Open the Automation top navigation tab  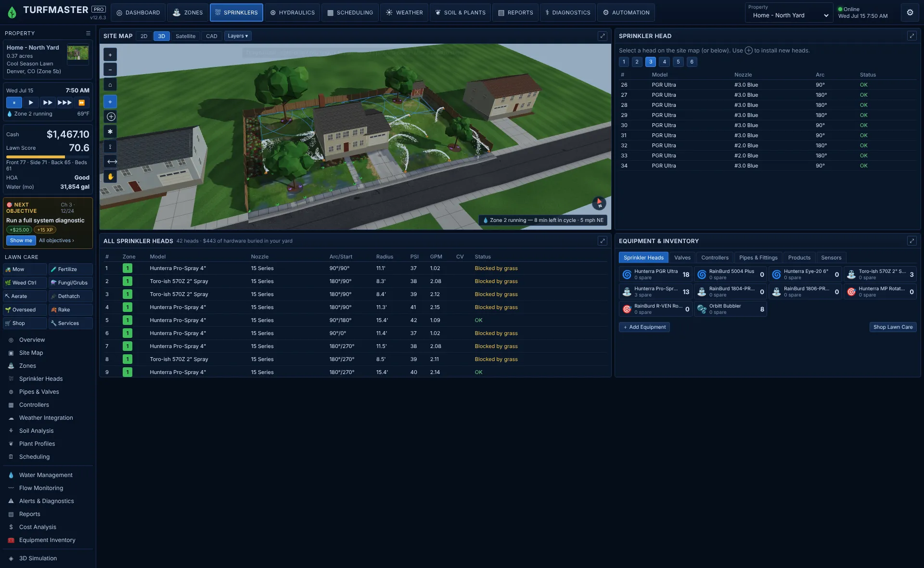pyautogui.click(x=626, y=13)
